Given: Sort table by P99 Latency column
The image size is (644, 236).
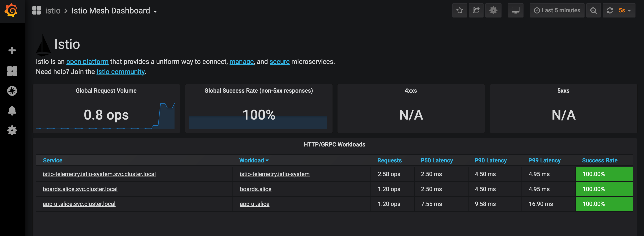Looking at the screenshot, I should pos(544,160).
